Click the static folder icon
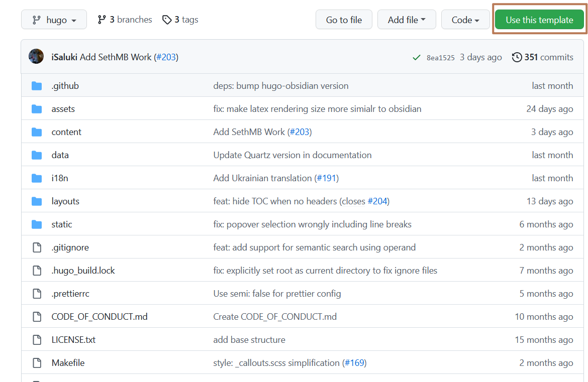588x382 pixels. click(37, 224)
